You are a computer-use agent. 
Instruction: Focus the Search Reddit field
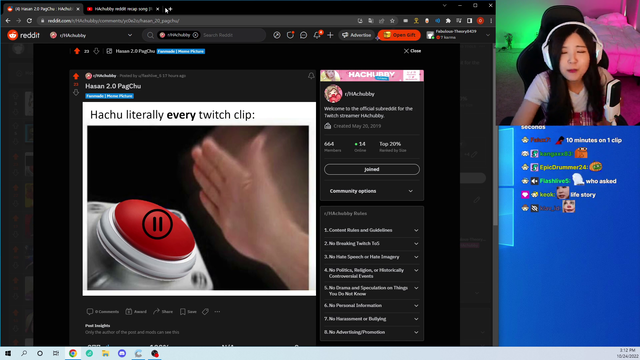pyautogui.click(x=233, y=35)
